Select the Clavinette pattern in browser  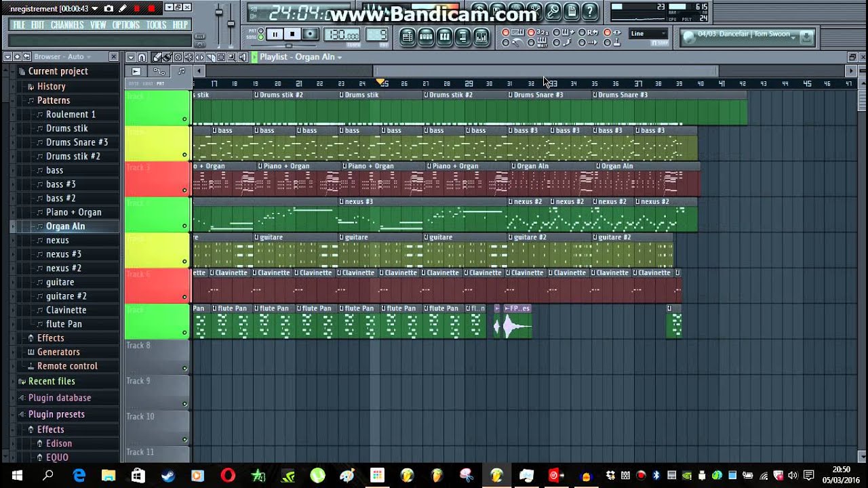(x=66, y=310)
